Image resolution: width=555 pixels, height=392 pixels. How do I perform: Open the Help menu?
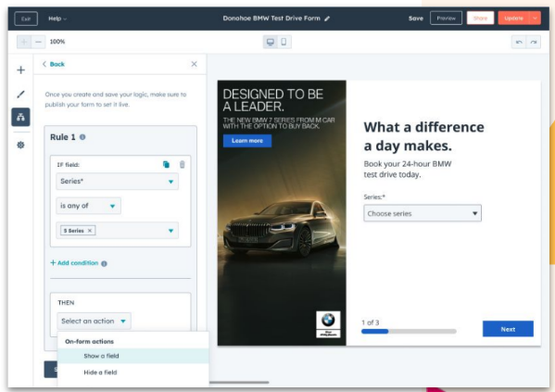pyautogui.click(x=57, y=19)
